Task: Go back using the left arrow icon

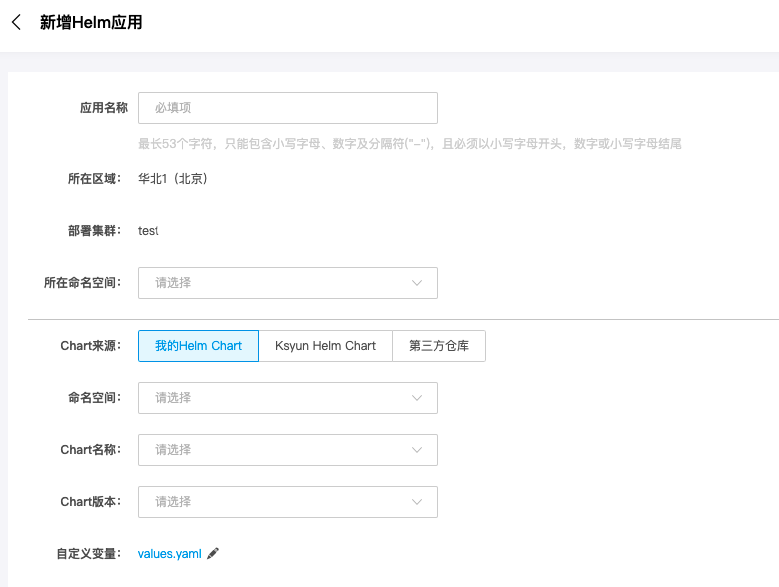Action: [x=16, y=22]
